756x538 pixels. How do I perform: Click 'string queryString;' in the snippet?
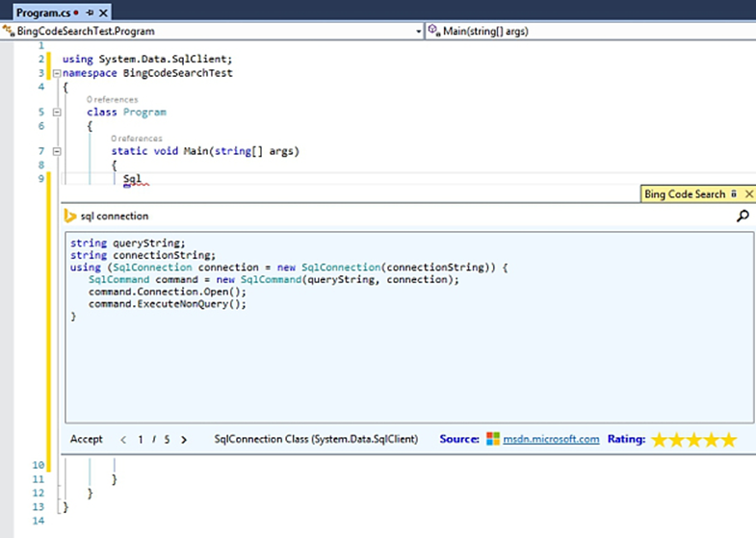[128, 243]
